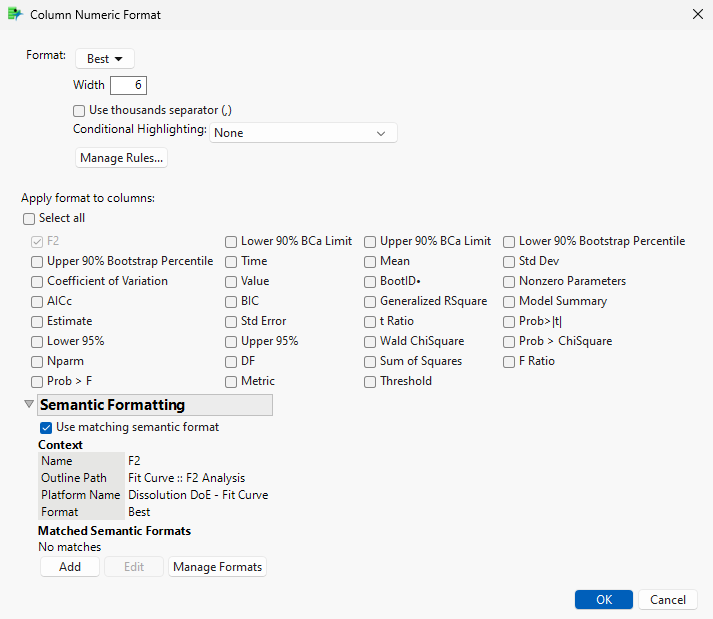
Task: Enable the Coefficient of Variation checkbox
Action: 38,281
